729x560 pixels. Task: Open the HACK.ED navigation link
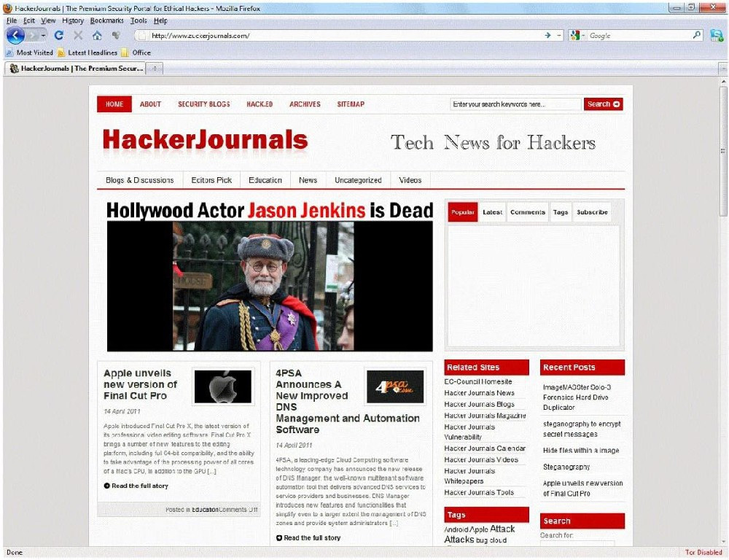pyautogui.click(x=260, y=104)
